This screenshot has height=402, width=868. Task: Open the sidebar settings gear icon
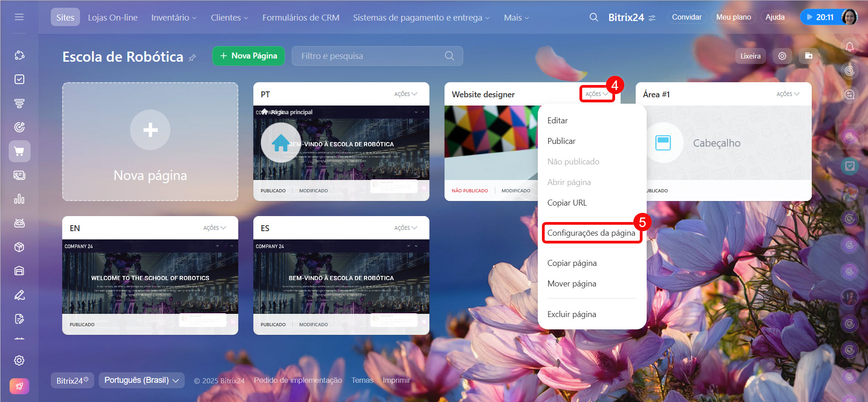[x=19, y=360]
